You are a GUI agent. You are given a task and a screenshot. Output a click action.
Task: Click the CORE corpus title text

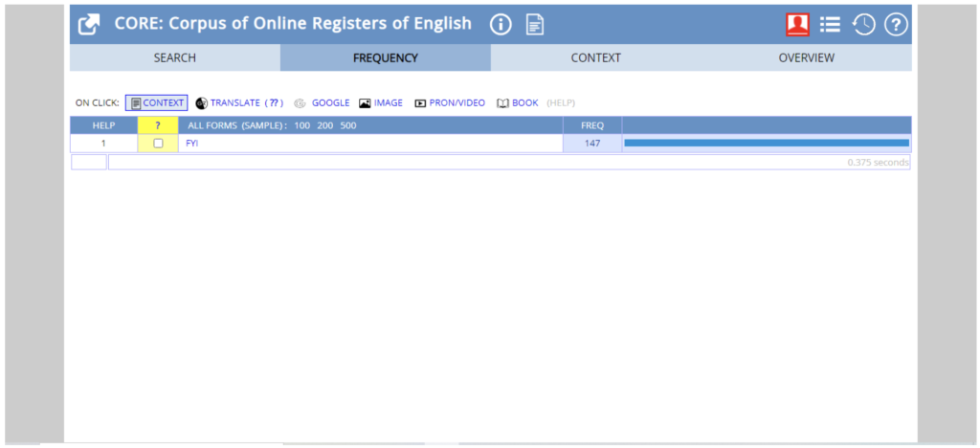tap(293, 24)
